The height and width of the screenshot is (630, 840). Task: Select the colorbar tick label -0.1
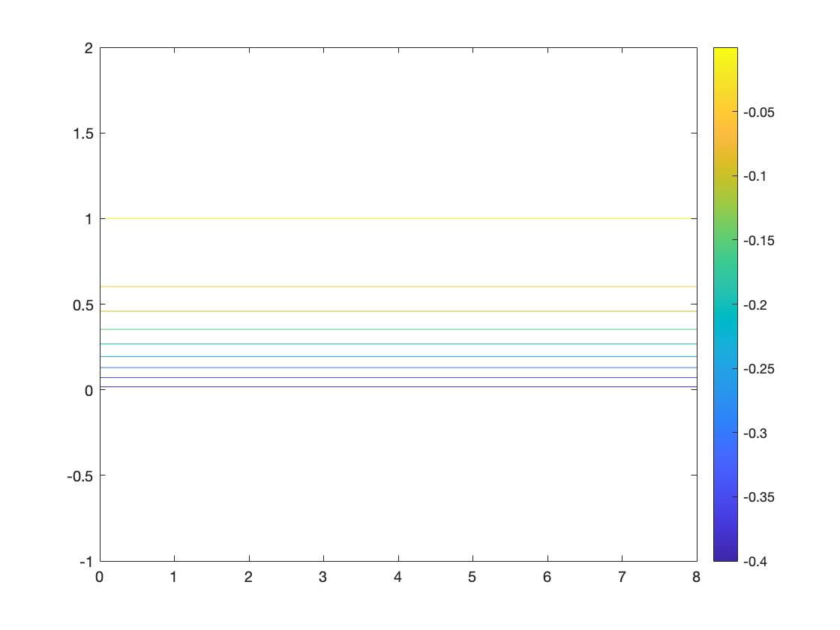click(x=754, y=176)
